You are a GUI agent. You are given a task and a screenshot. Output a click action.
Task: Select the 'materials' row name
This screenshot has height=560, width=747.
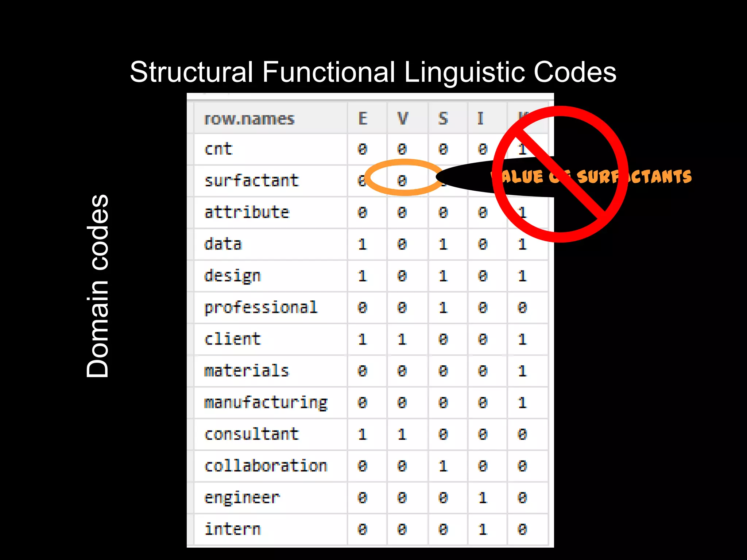tap(247, 371)
